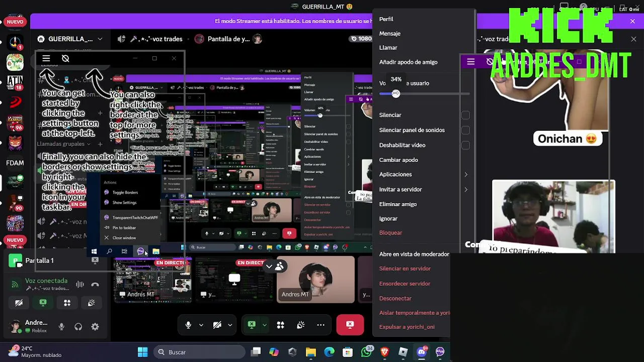This screenshot has width=644, height=362.
Task: Click green screen-share icon in bottom controls bar
Action: [252, 325]
